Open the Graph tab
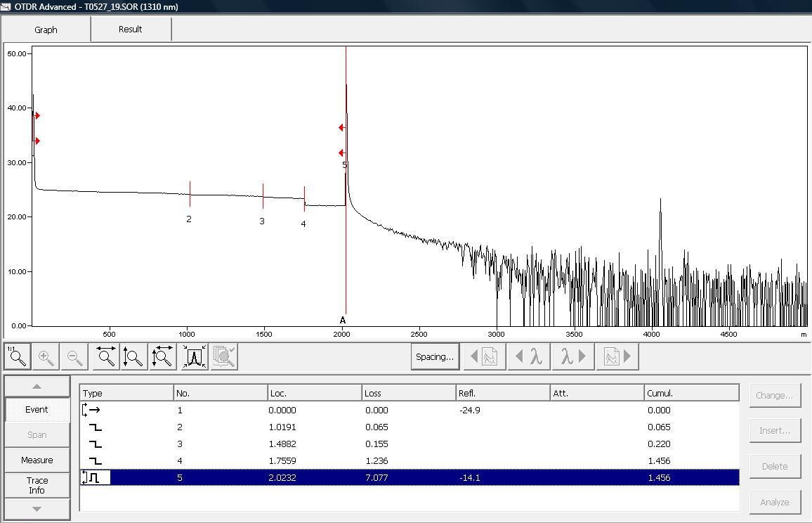 [46, 30]
